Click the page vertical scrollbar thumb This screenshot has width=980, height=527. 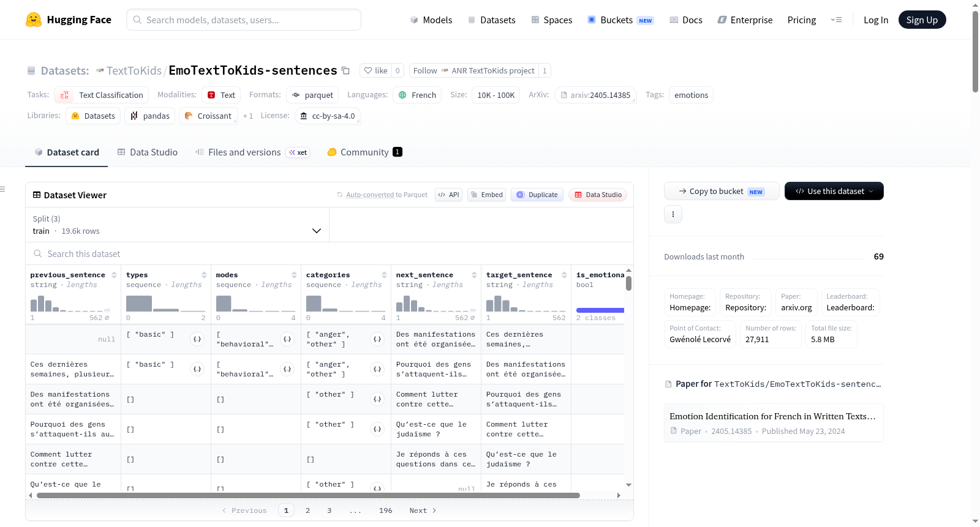pos(975,52)
